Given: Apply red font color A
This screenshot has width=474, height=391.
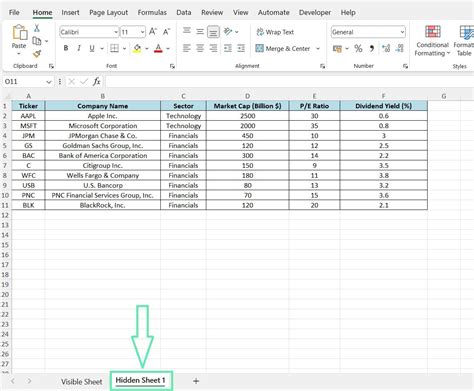Looking at the screenshot, I should pos(159,48).
